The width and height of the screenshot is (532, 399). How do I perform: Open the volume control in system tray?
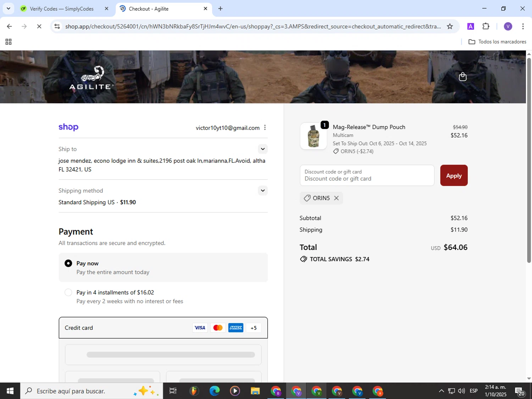(x=461, y=391)
